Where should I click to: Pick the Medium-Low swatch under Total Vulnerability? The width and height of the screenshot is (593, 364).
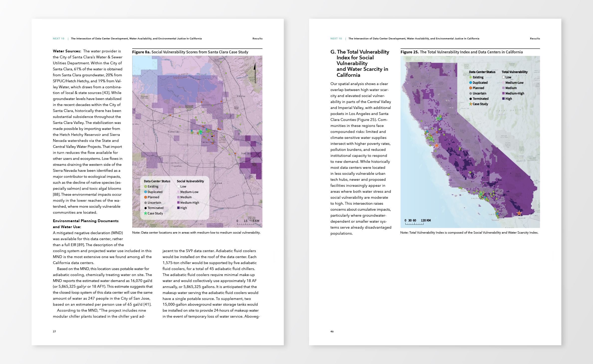(x=503, y=83)
